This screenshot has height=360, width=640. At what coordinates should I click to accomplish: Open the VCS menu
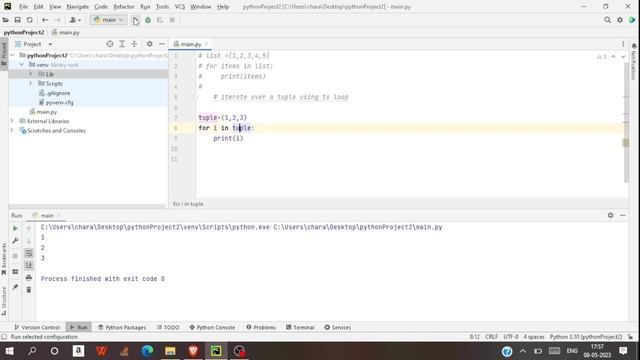180,7
